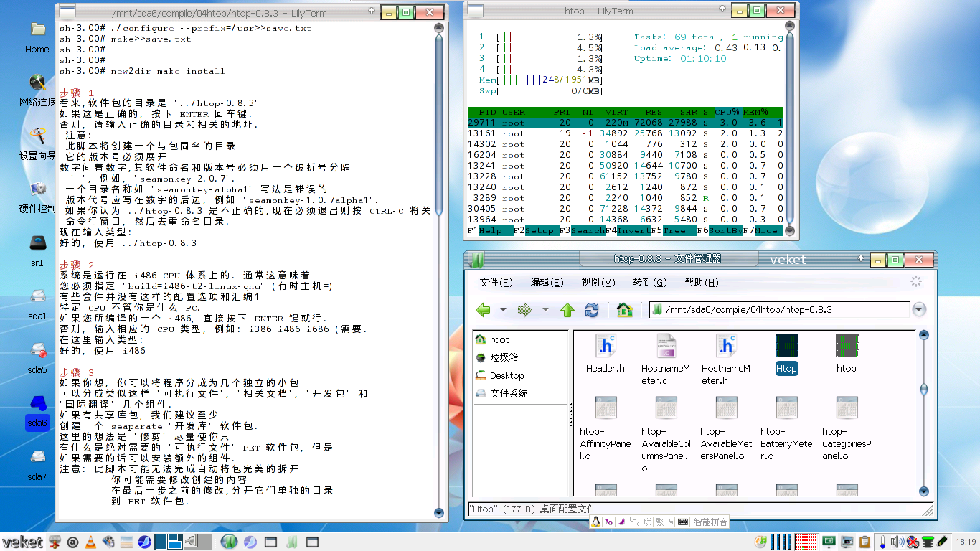The width and height of the screenshot is (980, 551).
Task: Open back-button history dropdown arrow
Action: (503, 310)
